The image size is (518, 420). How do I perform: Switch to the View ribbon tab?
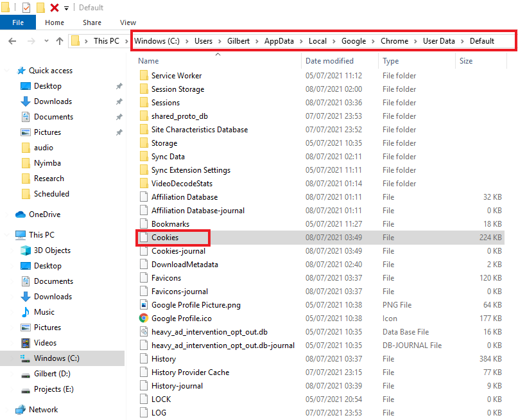[x=128, y=22]
